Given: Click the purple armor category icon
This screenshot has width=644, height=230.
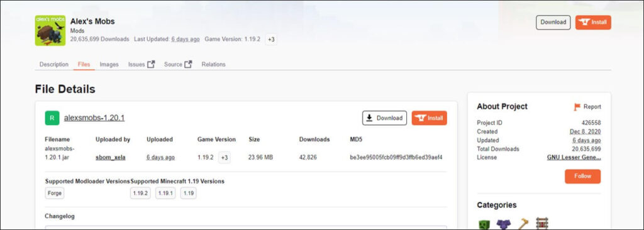Looking at the screenshot, I should (503, 224).
